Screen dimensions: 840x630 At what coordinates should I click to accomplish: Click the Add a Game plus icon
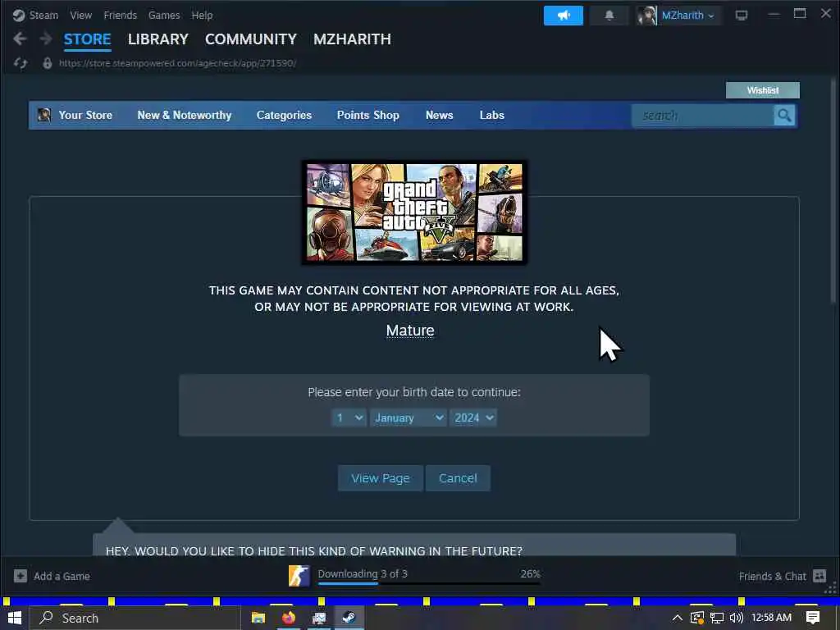21,576
